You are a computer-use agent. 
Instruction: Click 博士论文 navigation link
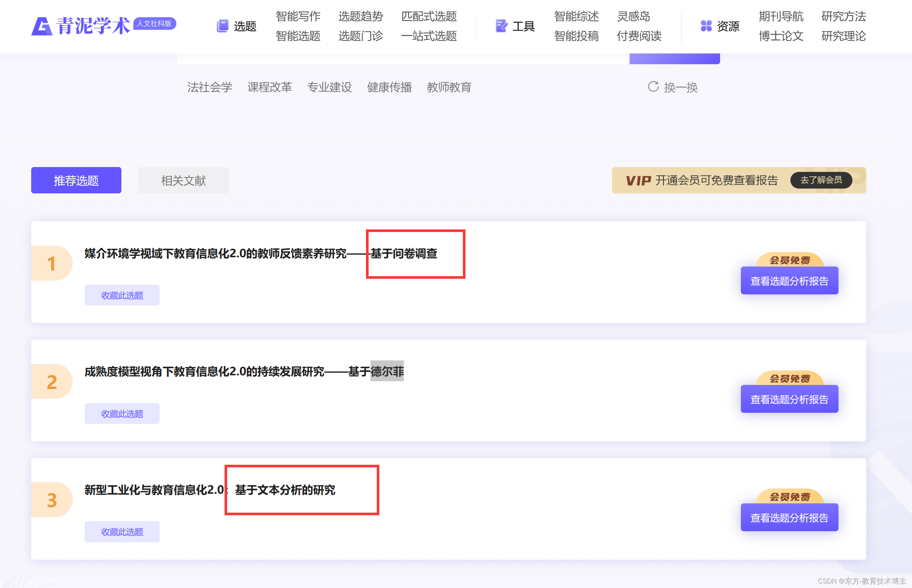pyautogui.click(x=781, y=36)
